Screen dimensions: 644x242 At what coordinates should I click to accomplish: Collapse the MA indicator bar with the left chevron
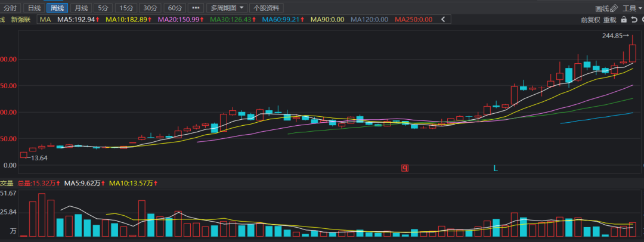pos(443,19)
